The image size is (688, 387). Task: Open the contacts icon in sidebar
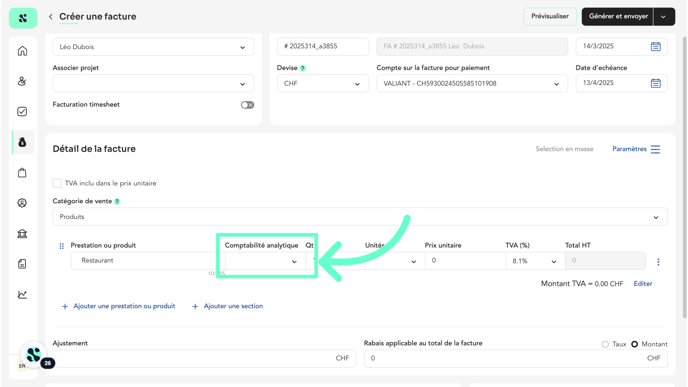(22, 81)
